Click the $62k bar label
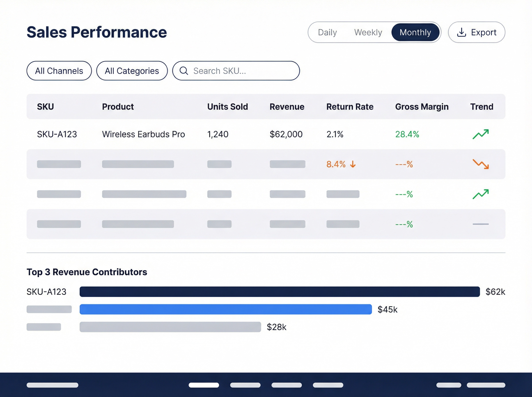 [x=495, y=292]
